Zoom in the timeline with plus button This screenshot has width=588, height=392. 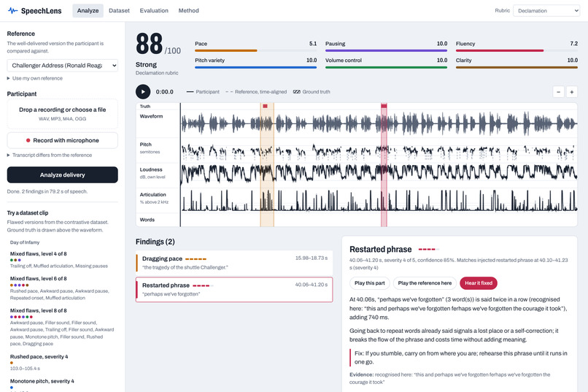tap(571, 92)
